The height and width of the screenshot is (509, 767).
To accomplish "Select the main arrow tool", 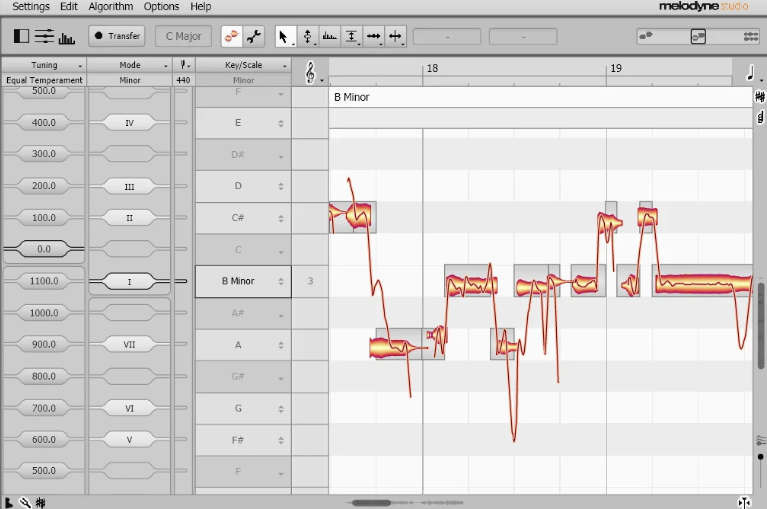I will coord(284,36).
